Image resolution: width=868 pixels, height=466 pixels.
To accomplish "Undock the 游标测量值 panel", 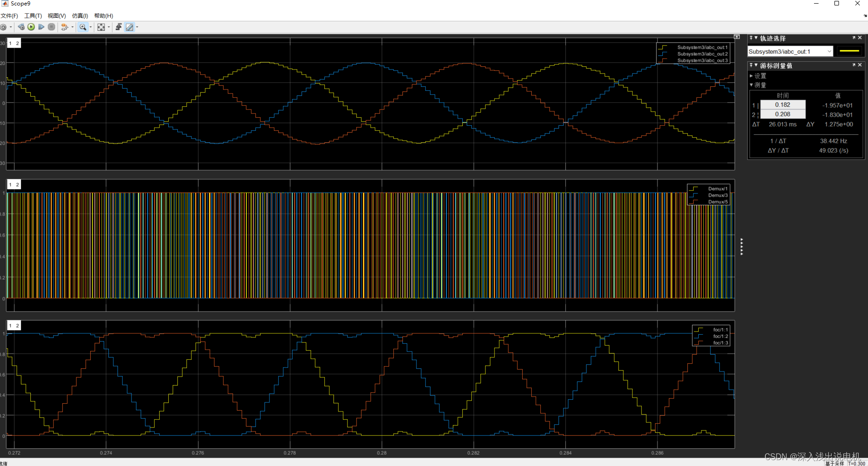I will pyautogui.click(x=854, y=65).
